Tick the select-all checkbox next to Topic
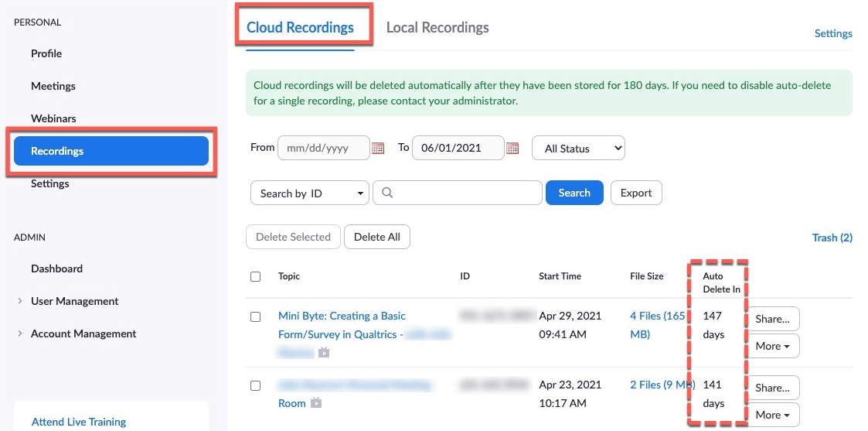This screenshot has width=868, height=431. tap(255, 276)
